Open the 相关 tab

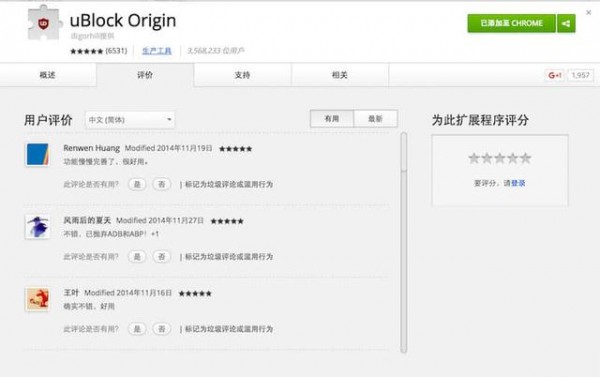(x=340, y=75)
